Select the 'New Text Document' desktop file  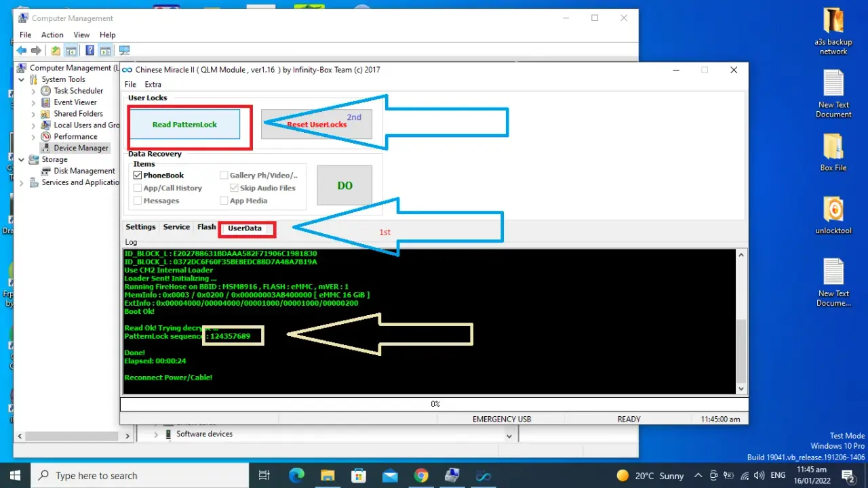click(x=833, y=94)
